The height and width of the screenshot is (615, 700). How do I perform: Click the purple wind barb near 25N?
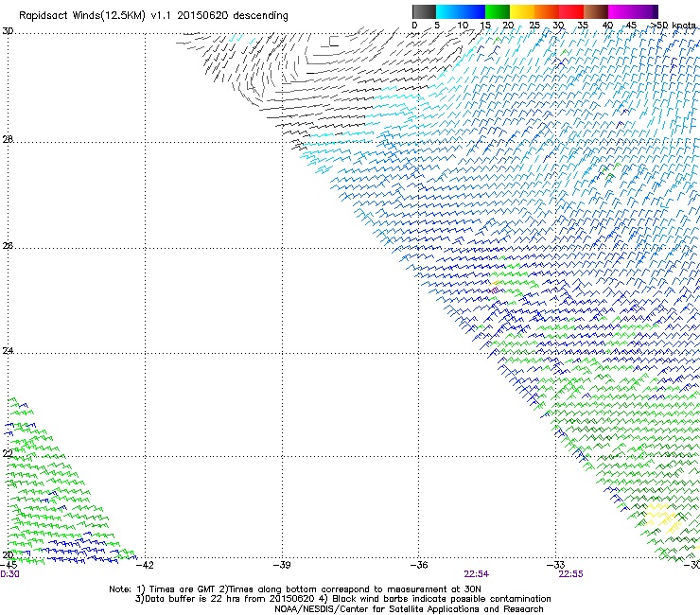[x=494, y=290]
